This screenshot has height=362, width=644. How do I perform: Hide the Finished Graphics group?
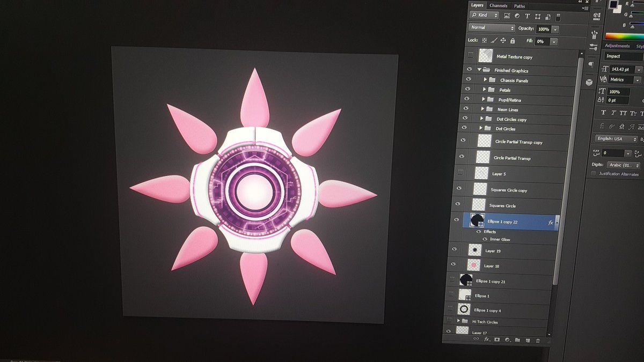(469, 70)
